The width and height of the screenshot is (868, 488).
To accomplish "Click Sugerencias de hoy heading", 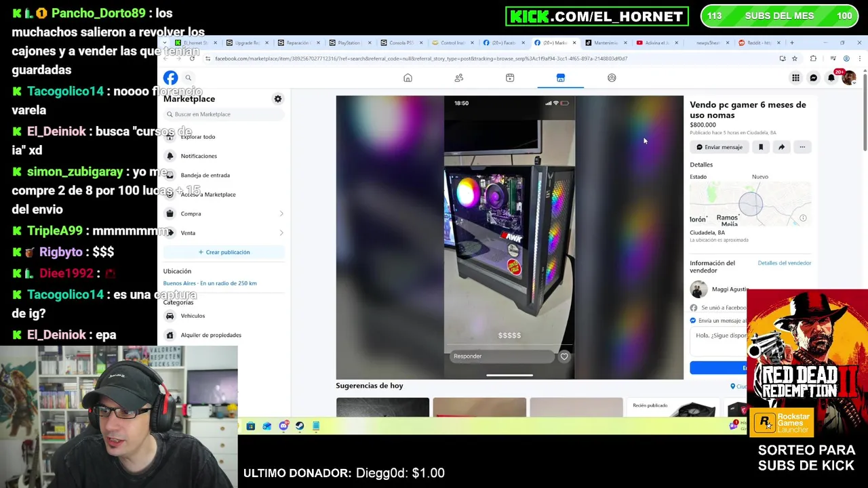I will click(370, 386).
